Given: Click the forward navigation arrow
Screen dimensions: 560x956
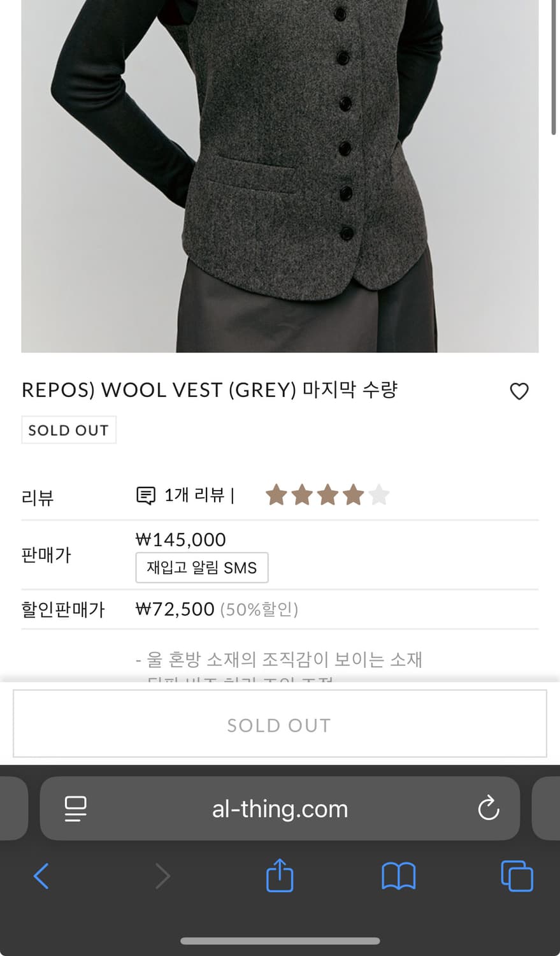Looking at the screenshot, I should click(x=162, y=876).
